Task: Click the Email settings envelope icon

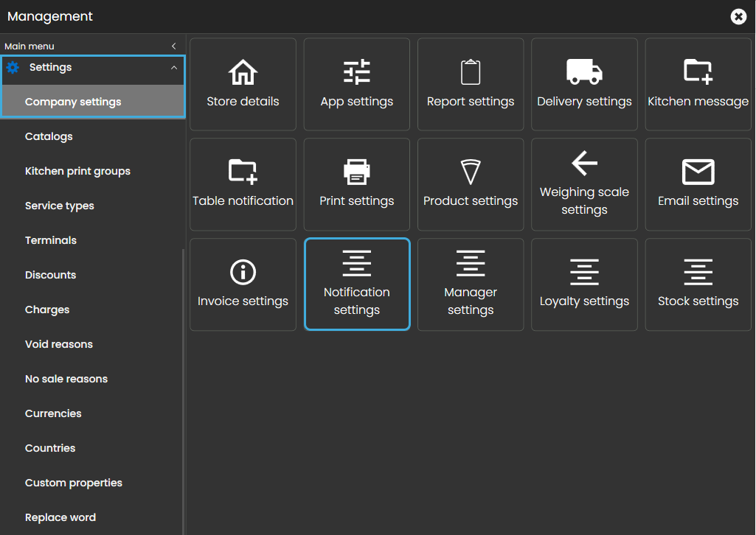Action: click(x=698, y=172)
